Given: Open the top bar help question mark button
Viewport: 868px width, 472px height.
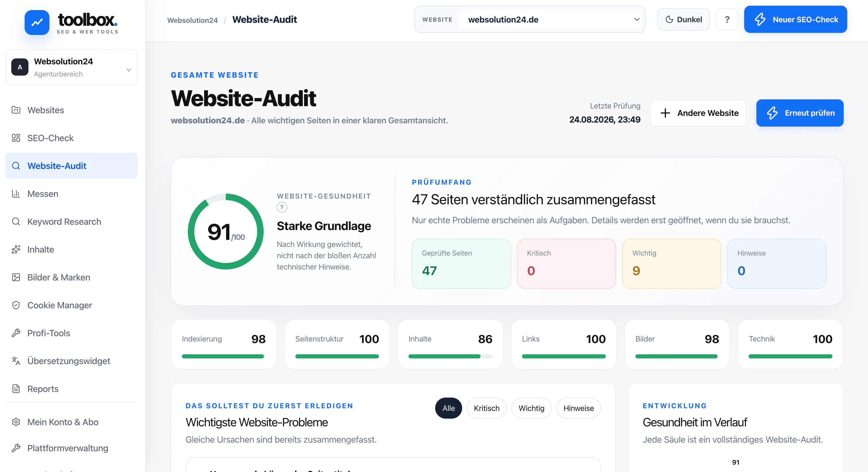Looking at the screenshot, I should [727, 20].
